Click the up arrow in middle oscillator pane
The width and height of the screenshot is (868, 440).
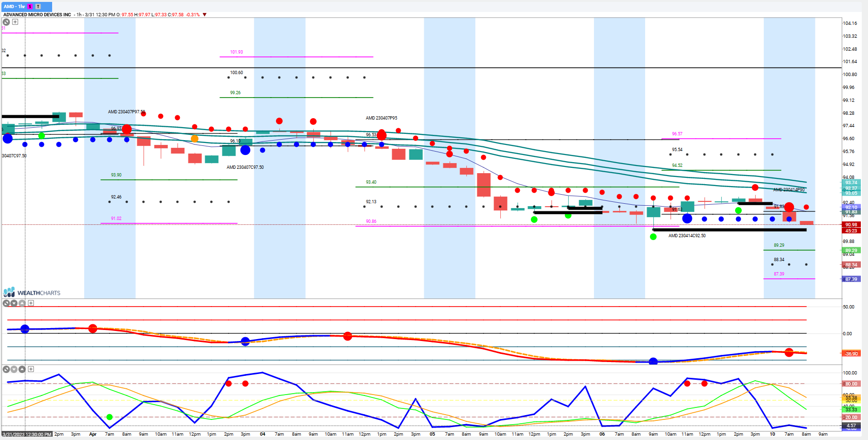(22, 303)
